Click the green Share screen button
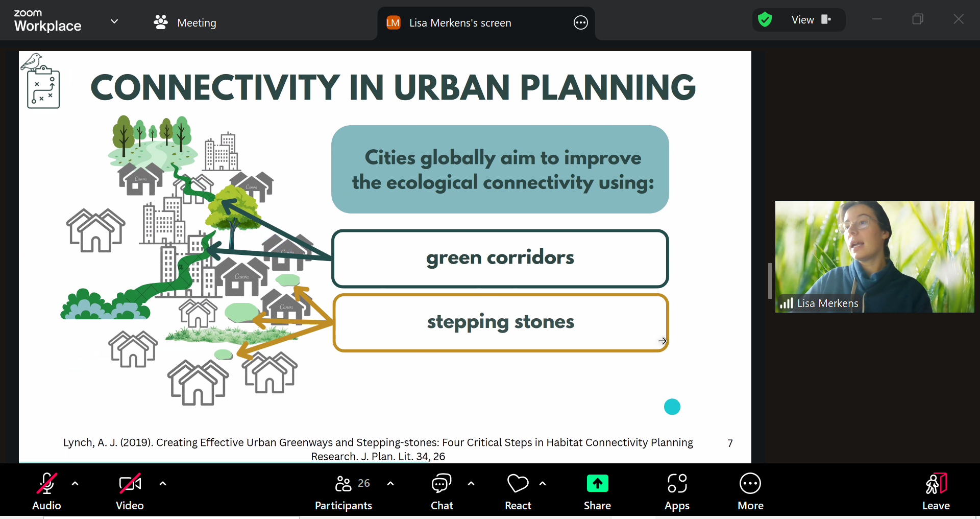Image resolution: width=980 pixels, height=519 pixels. 597,491
